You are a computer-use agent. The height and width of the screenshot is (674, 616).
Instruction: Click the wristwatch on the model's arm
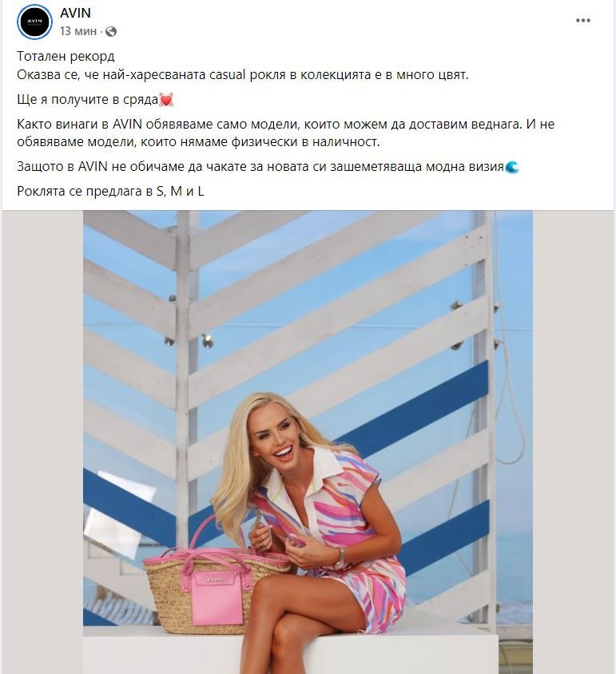coord(340,558)
